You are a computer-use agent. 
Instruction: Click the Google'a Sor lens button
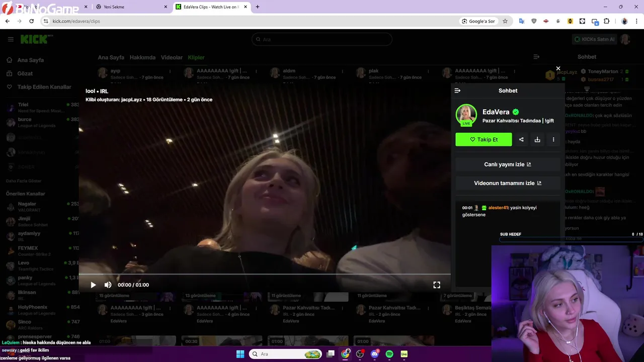tap(478, 21)
